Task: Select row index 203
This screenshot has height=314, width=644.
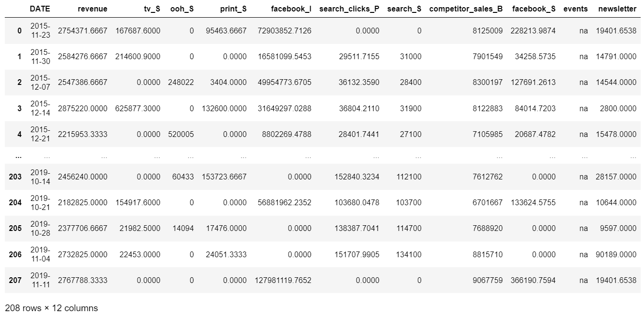Action: pos(15,177)
